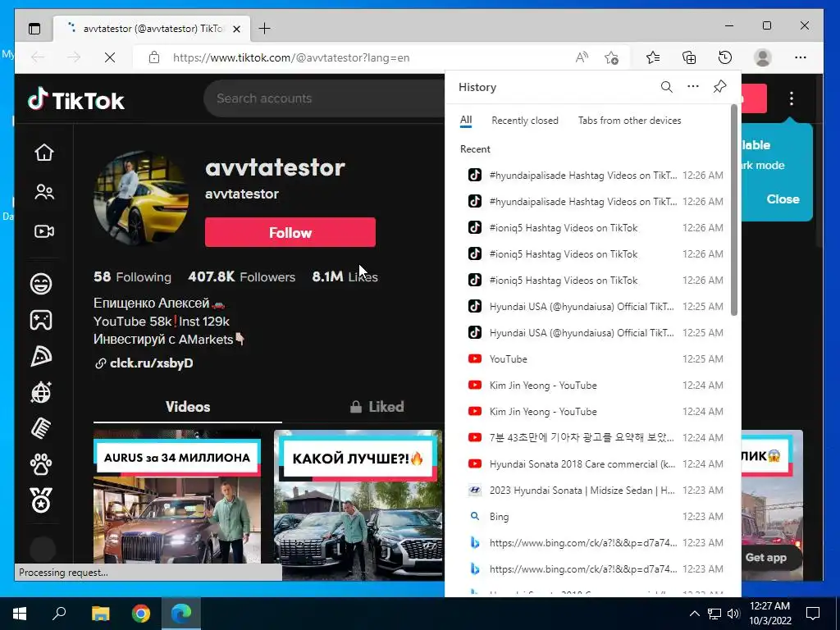Open File Explorer from taskbar

point(100,614)
